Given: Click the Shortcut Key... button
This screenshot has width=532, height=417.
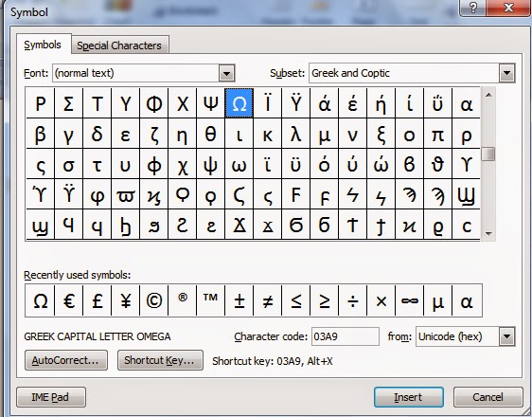Looking at the screenshot, I should [160, 360].
